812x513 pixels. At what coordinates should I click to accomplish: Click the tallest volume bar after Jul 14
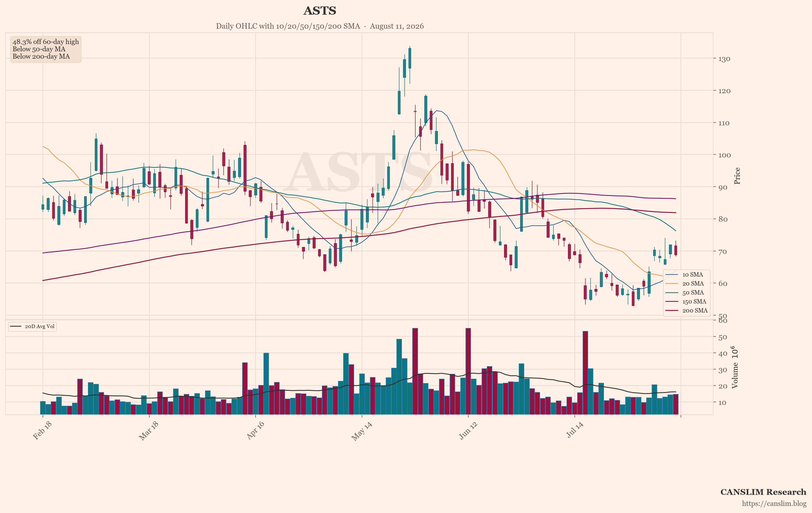coord(585,373)
